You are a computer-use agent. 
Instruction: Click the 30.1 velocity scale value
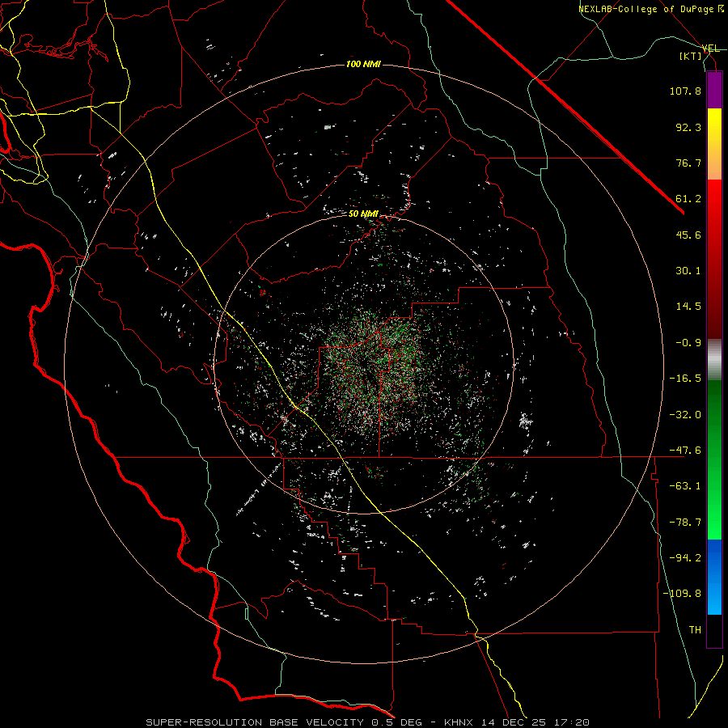click(x=688, y=271)
